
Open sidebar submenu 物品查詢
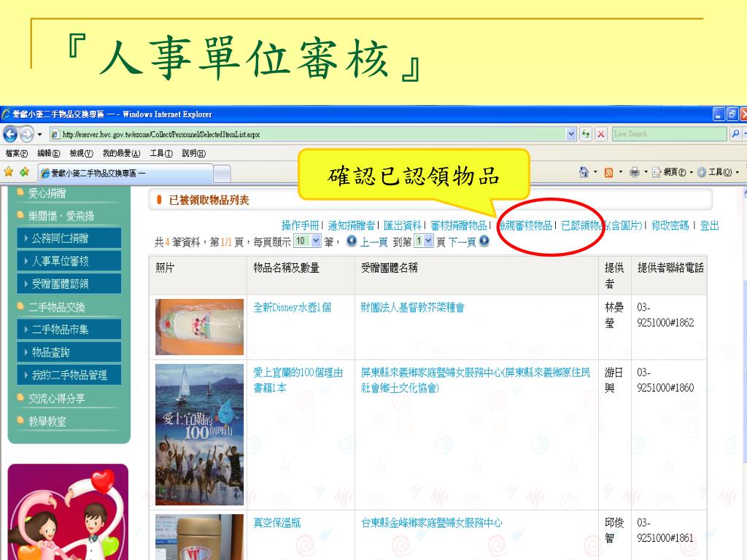[x=69, y=352]
